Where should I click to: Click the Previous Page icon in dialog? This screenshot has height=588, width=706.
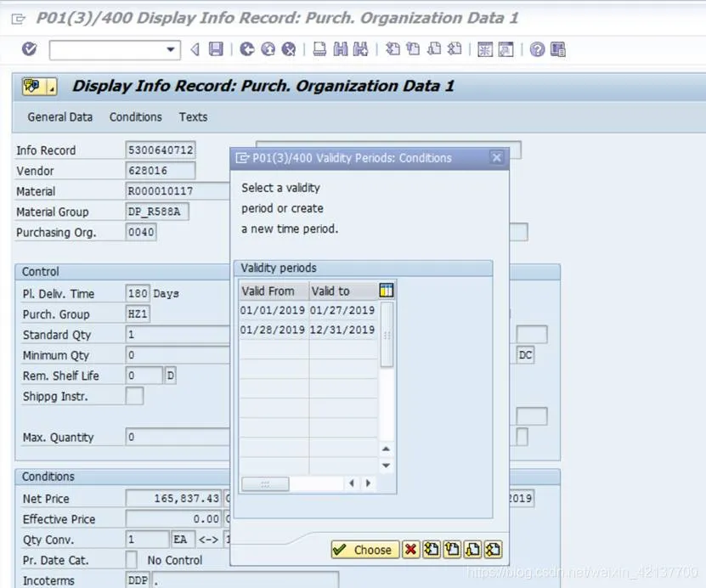[452, 550]
